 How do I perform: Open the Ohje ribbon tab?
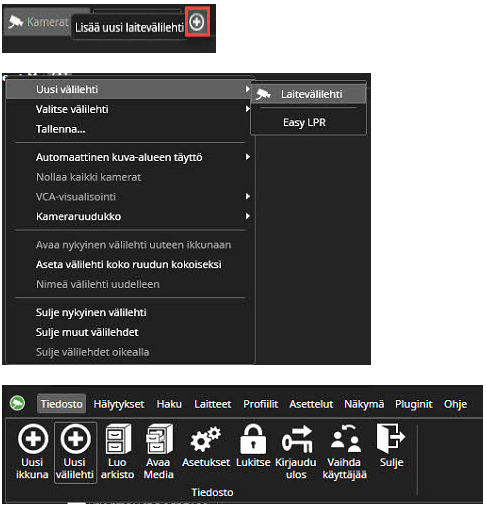(455, 404)
